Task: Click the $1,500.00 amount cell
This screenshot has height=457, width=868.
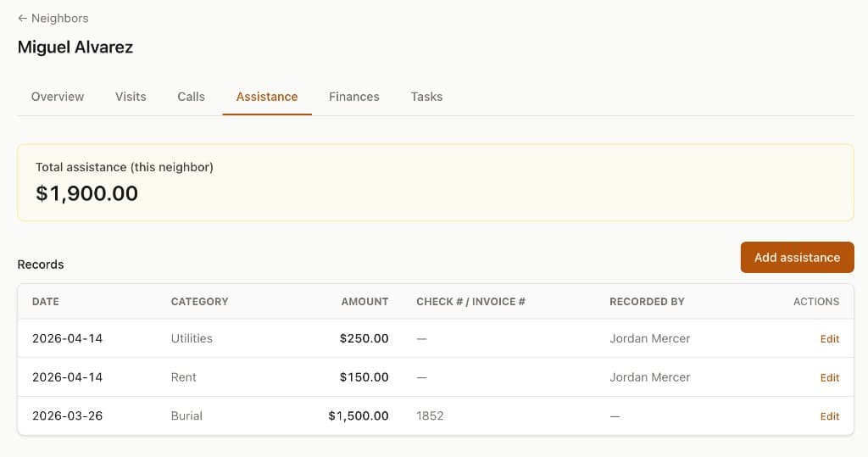Action: [359, 416]
